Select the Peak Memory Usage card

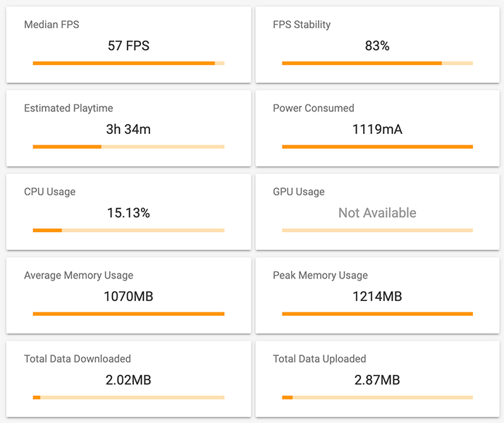pos(377,295)
